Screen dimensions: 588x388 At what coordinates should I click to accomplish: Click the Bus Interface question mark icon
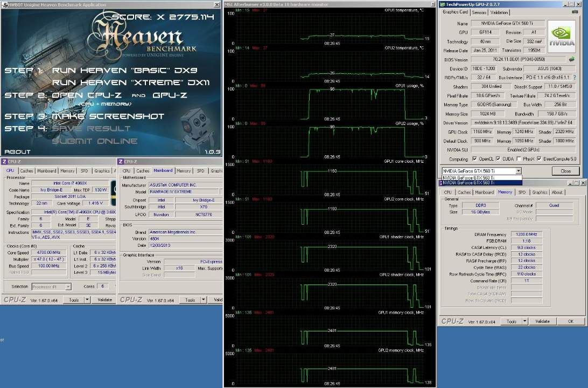(x=574, y=77)
